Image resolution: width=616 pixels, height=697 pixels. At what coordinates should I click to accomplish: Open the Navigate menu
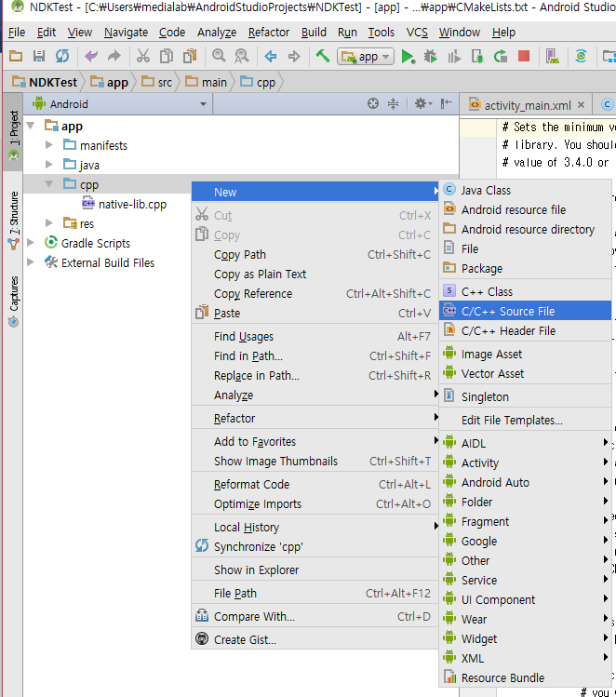[x=126, y=32]
